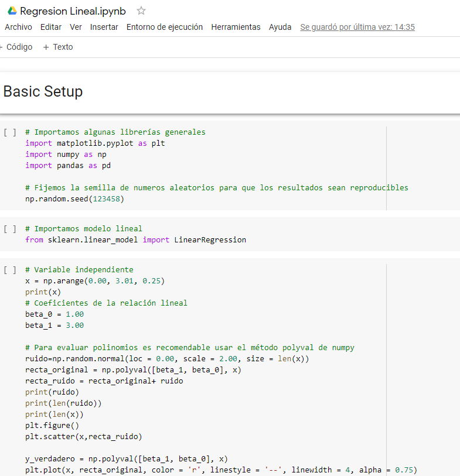Click the plt.figure() line
Screen dimensions: 460x476
52,426
